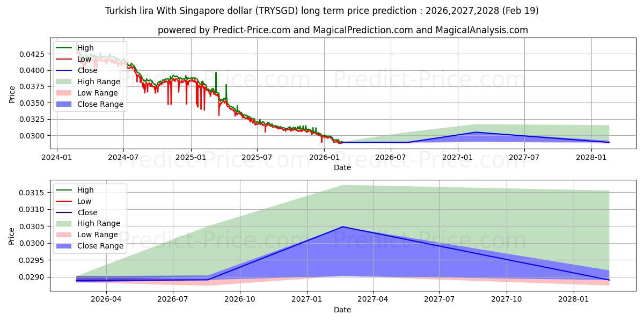The height and width of the screenshot is (322, 644).
Task: Click the 2028-01 date tick on upper chart
Action: (591, 157)
